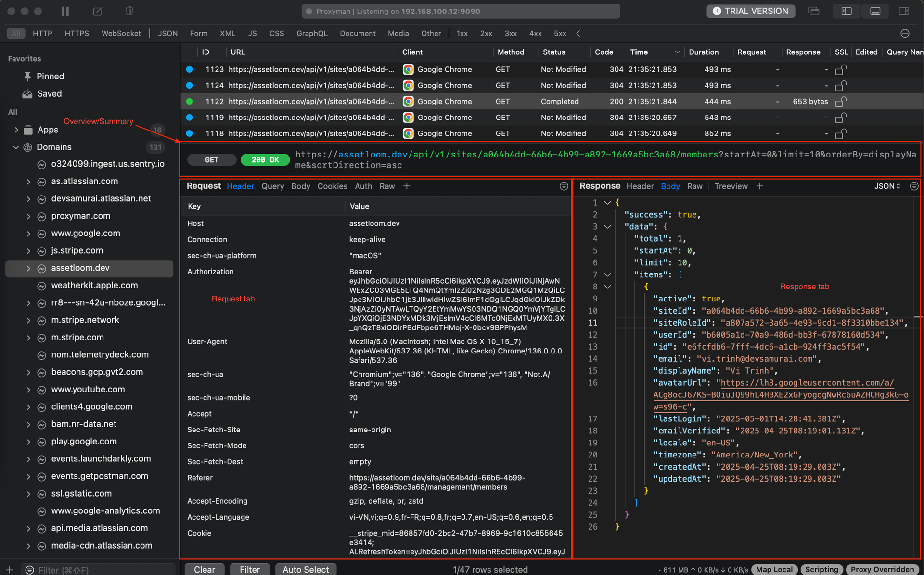The height and width of the screenshot is (575, 924).
Task: Click the filter icon beside sidebar Filter field
Action: point(29,570)
